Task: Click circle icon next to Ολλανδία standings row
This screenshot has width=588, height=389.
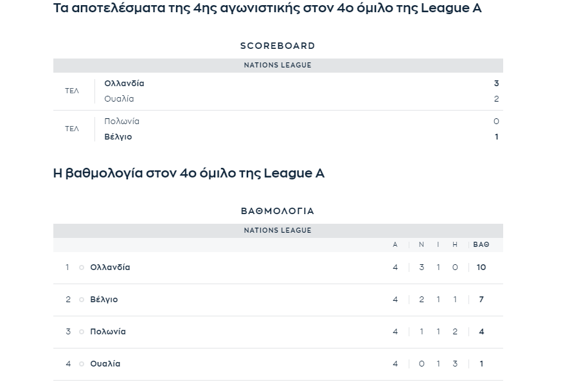Action: [82, 267]
